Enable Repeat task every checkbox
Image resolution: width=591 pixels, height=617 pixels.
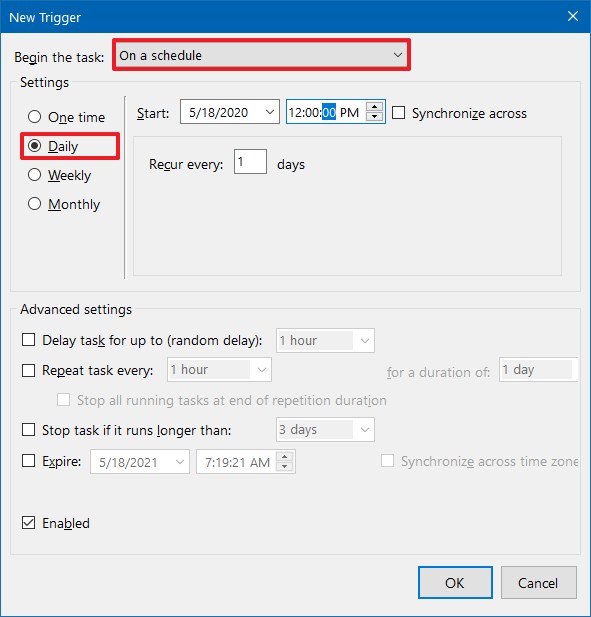(x=28, y=370)
